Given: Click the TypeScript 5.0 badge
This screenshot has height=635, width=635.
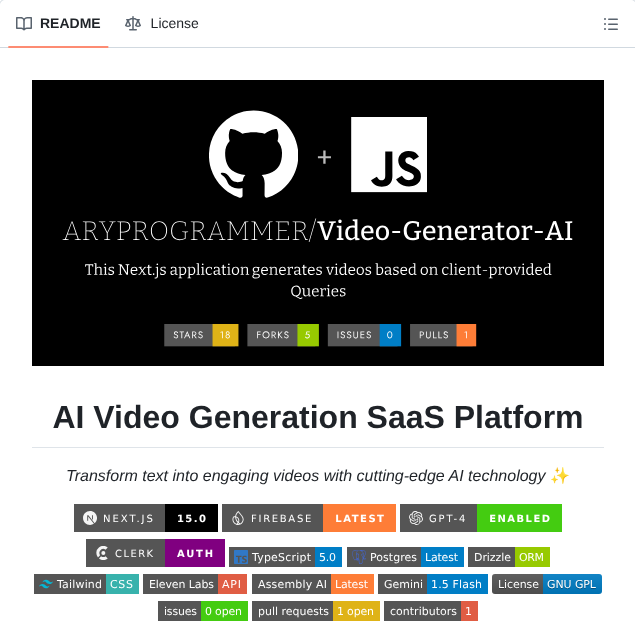Looking at the screenshot, I should pyautogui.click(x=286, y=557).
